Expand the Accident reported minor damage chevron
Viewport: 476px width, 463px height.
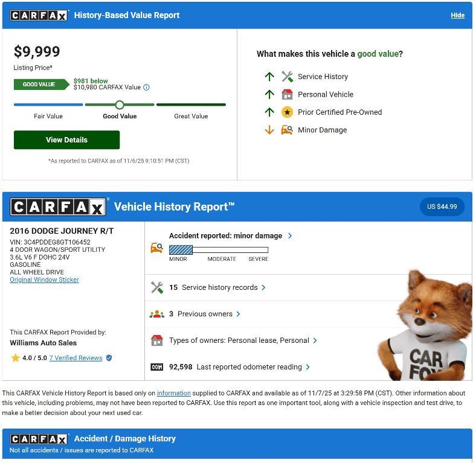(x=290, y=236)
